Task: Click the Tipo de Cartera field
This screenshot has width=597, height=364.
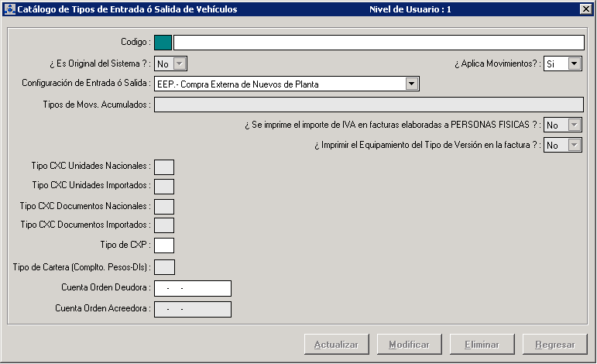Action: tap(164, 267)
